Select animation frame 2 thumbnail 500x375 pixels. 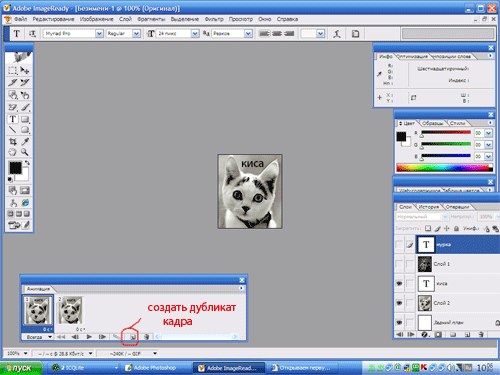pyautogui.click(x=71, y=311)
